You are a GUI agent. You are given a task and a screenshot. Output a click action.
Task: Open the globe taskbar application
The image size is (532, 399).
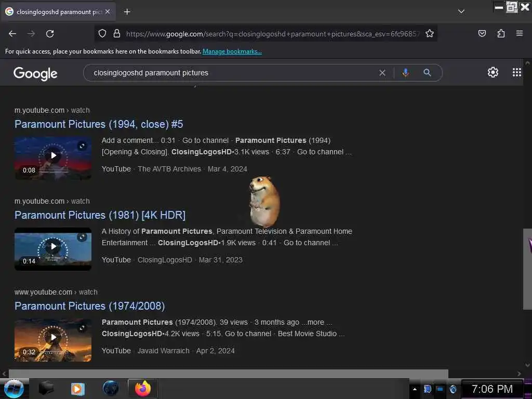click(111, 389)
